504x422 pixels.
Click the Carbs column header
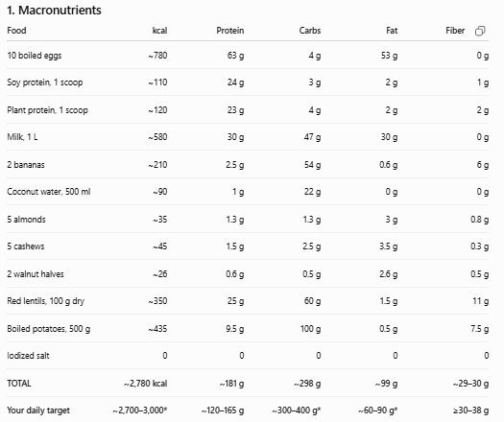[x=310, y=31]
